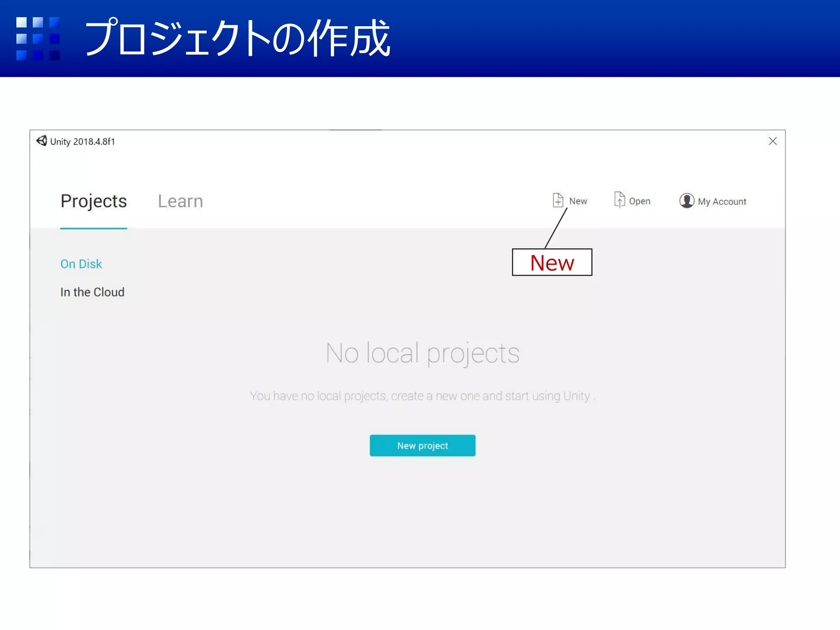Click the My Account avatar icon

point(687,201)
